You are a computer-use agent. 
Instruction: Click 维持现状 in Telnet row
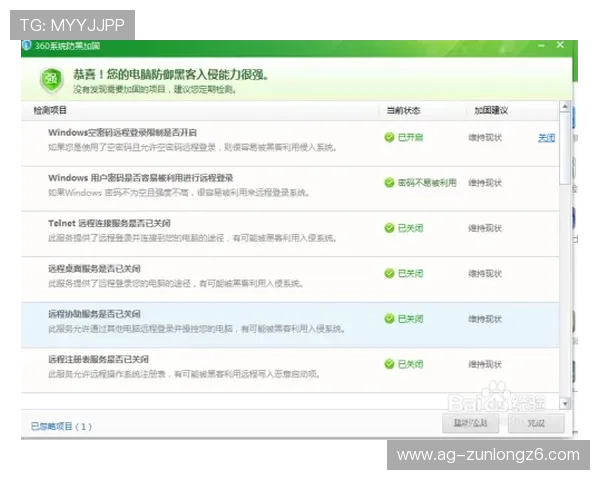tap(485, 229)
